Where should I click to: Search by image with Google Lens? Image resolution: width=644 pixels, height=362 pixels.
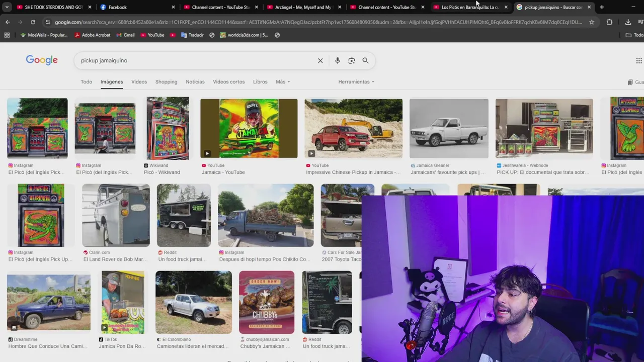[352, 60]
